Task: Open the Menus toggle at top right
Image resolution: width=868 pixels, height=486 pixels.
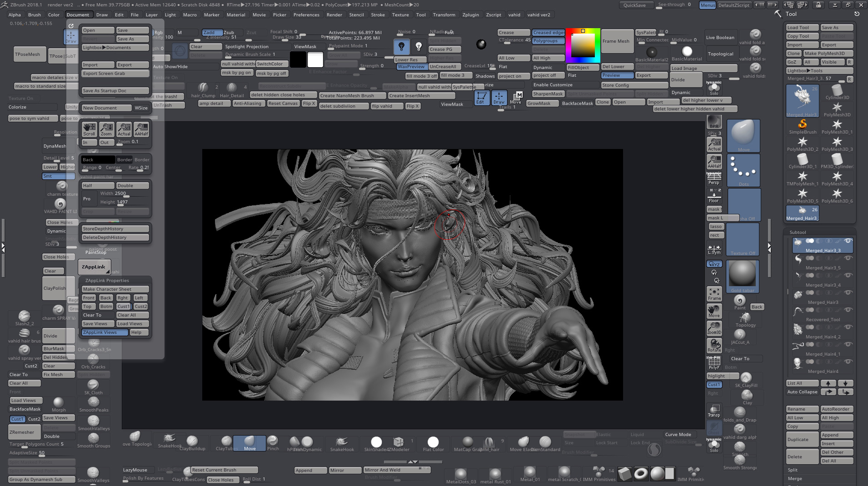Action: click(707, 5)
